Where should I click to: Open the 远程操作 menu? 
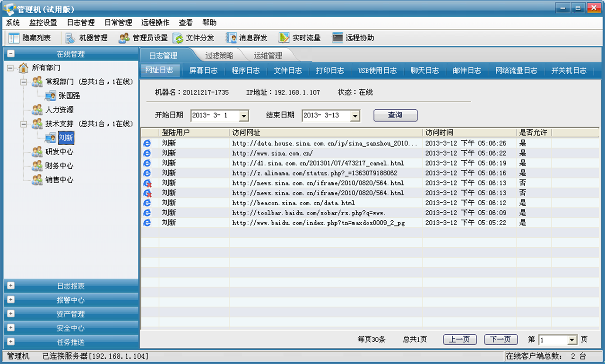click(156, 22)
